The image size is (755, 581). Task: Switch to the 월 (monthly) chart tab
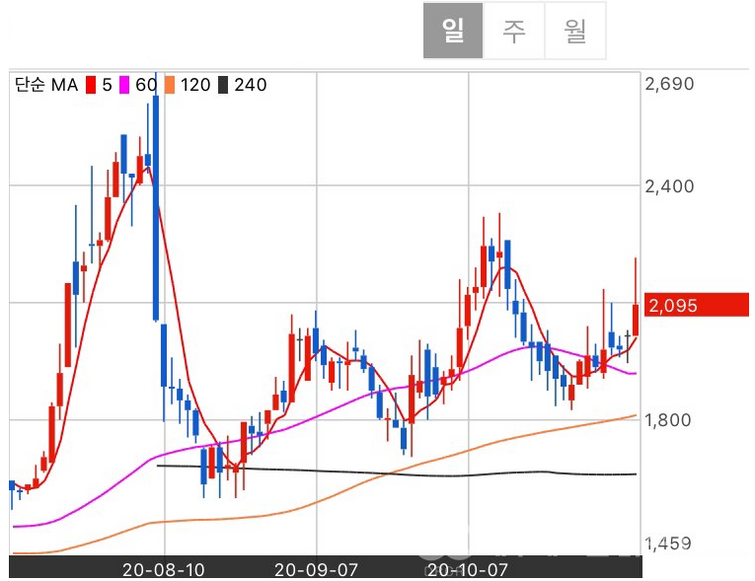[575, 31]
